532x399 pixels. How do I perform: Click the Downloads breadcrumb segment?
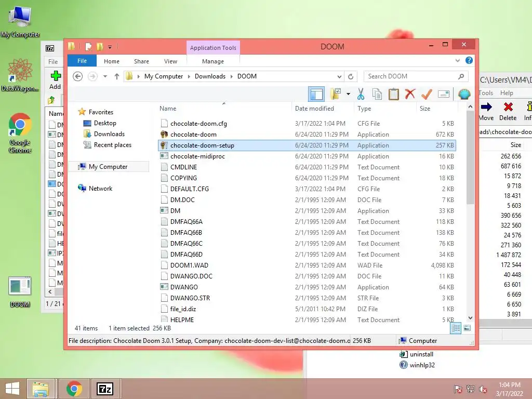pos(210,76)
